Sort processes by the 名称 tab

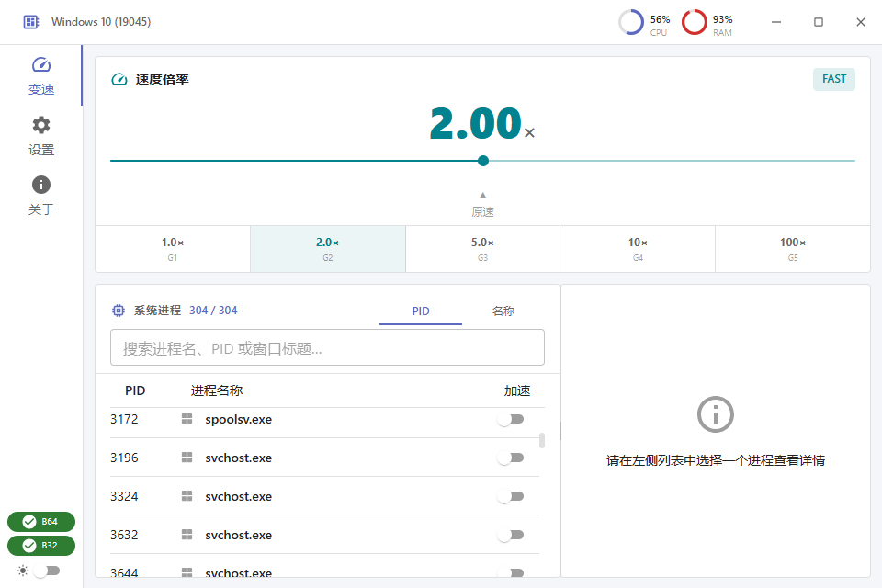(503, 311)
